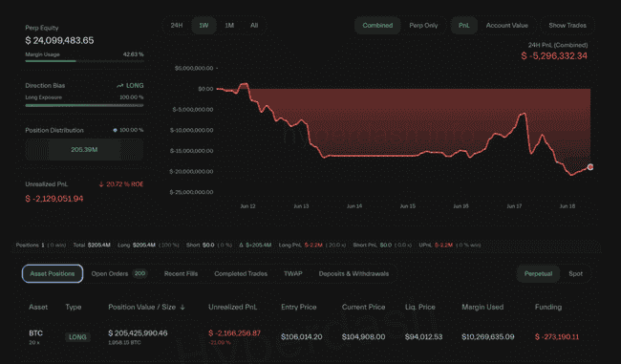The height and width of the screenshot is (364, 621).
Task: Show PnL on the chart
Action: click(x=463, y=26)
